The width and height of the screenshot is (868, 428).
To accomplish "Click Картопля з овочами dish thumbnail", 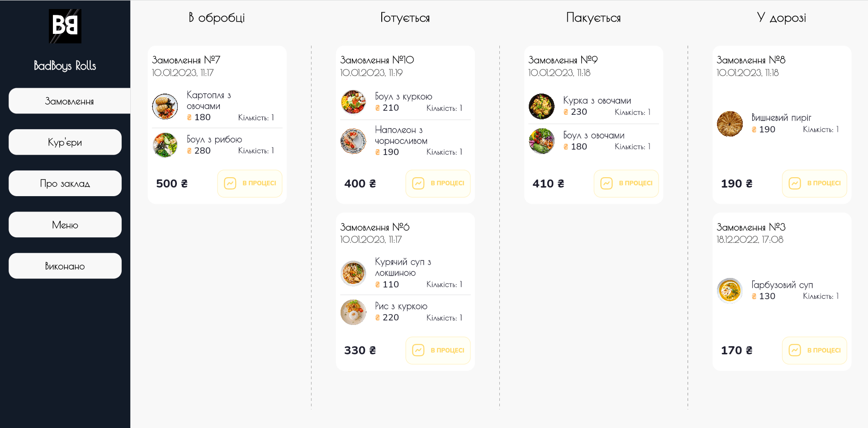I will coord(165,107).
